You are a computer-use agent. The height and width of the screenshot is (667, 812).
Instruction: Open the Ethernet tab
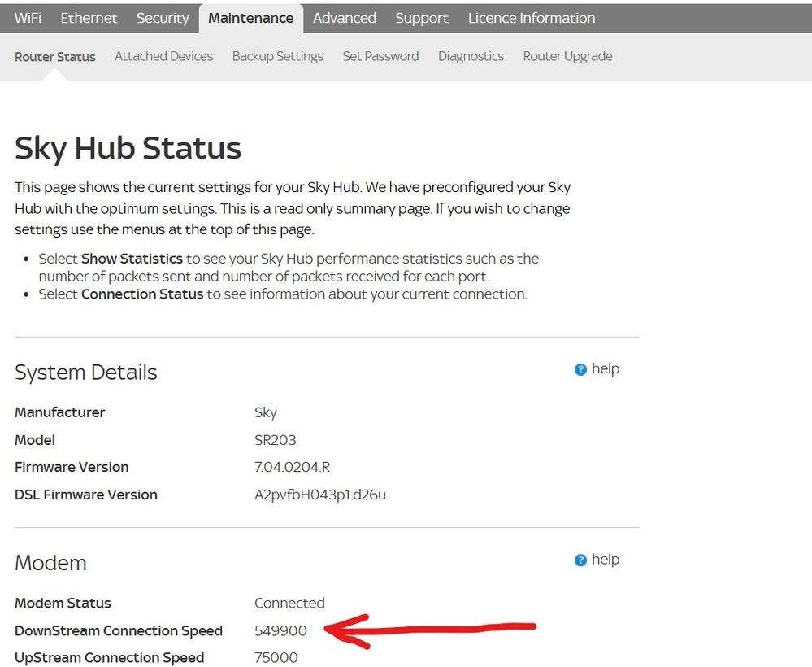click(x=89, y=18)
